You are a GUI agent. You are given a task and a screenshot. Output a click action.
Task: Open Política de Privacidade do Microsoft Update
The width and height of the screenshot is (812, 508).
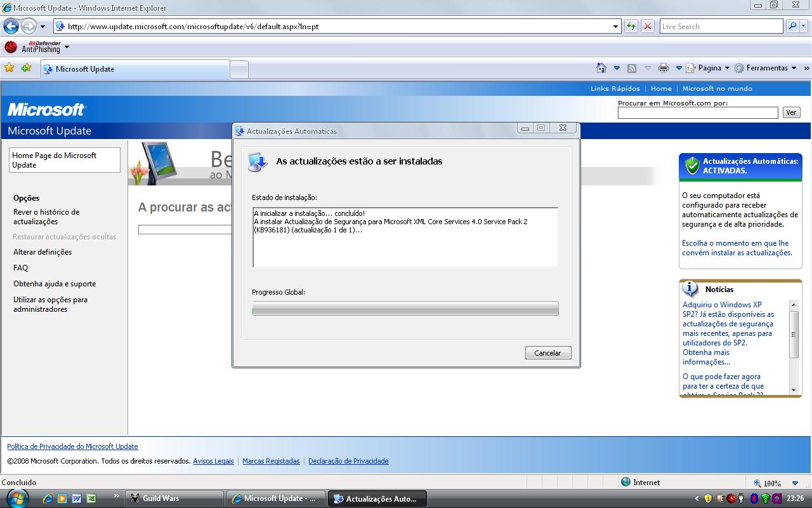pos(72,446)
